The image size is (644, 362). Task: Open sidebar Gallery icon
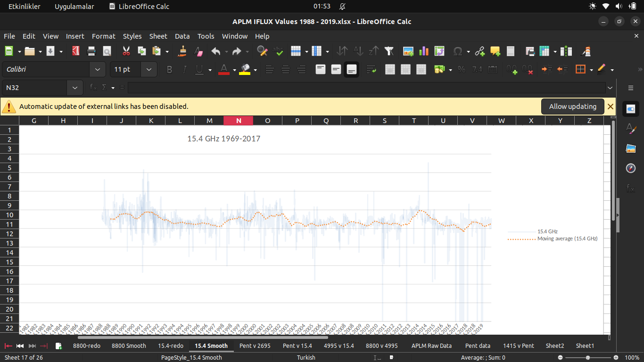tap(631, 148)
